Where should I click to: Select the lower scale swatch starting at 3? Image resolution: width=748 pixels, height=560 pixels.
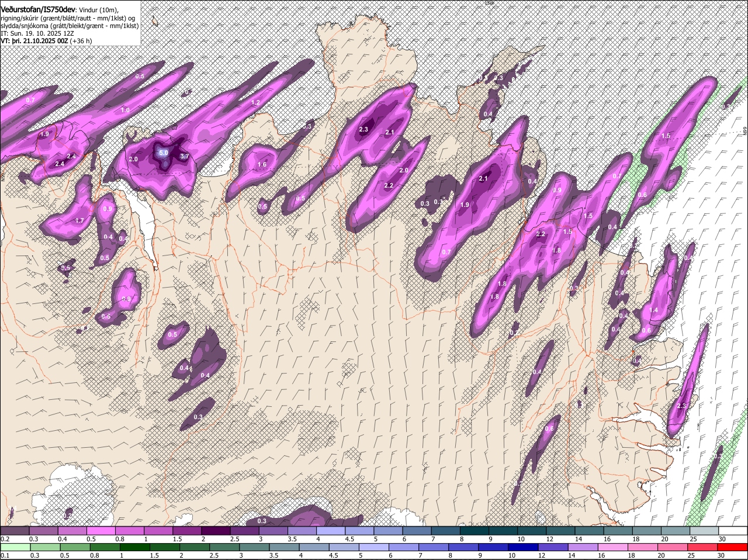click(254, 547)
